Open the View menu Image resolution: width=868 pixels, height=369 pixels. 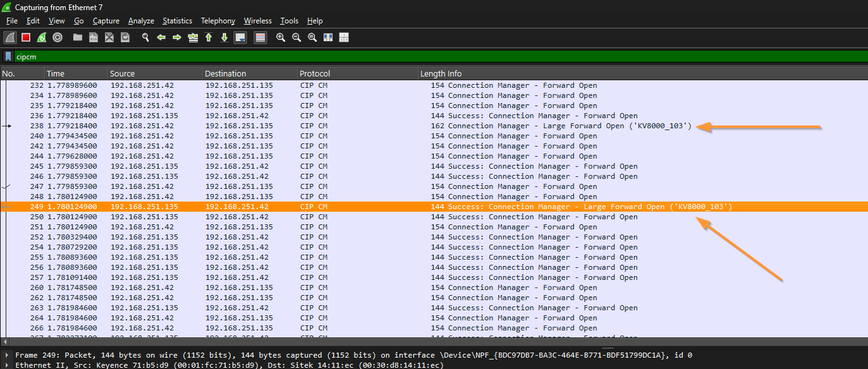57,21
